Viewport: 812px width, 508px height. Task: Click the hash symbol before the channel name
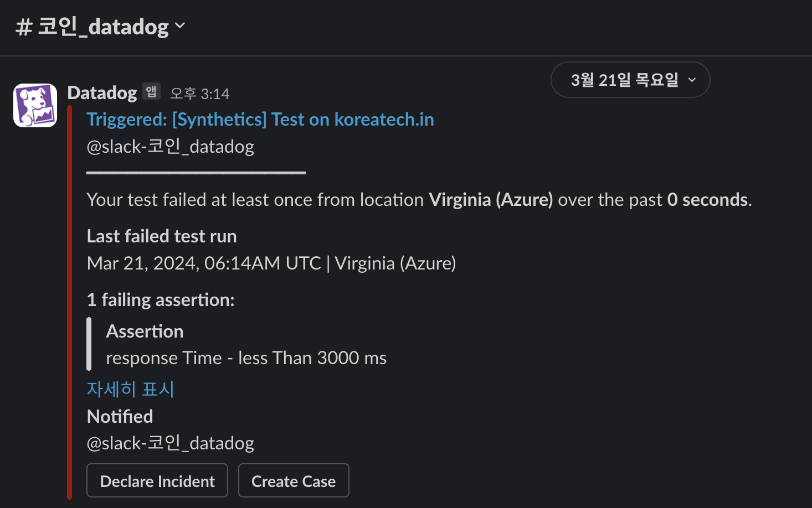click(24, 27)
